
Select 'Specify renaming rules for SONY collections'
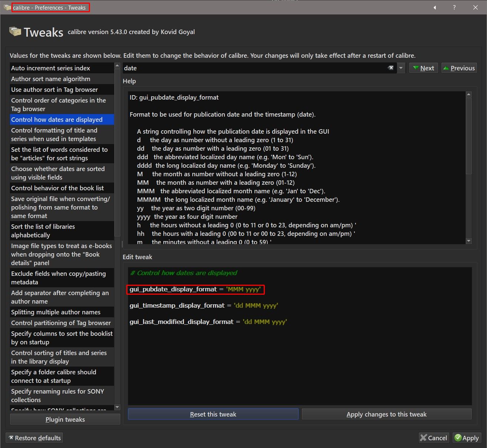(x=62, y=396)
